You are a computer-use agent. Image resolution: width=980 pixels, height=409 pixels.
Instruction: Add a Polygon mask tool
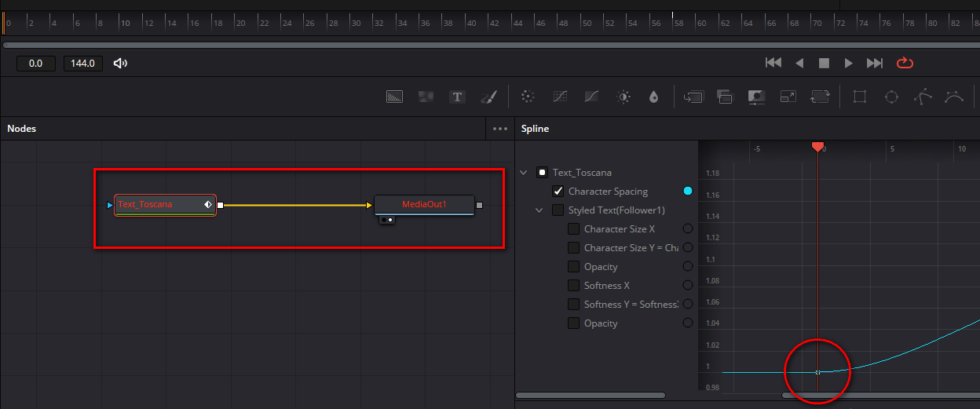tap(923, 97)
